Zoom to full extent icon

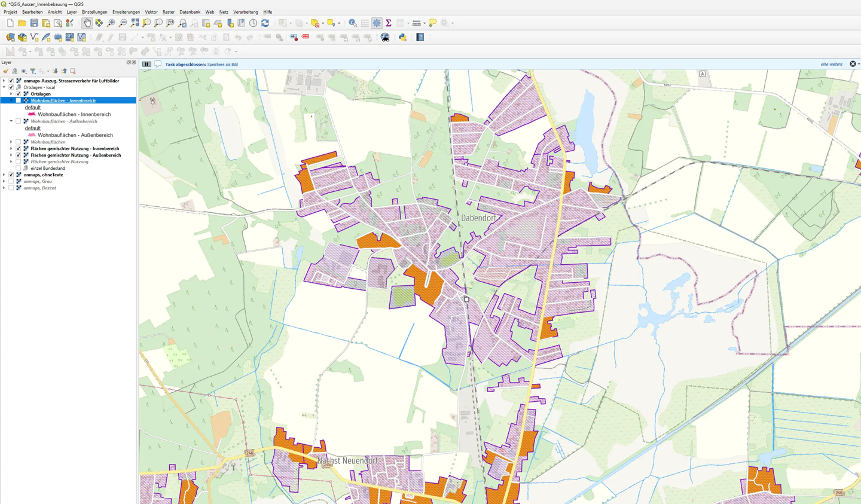tap(135, 23)
